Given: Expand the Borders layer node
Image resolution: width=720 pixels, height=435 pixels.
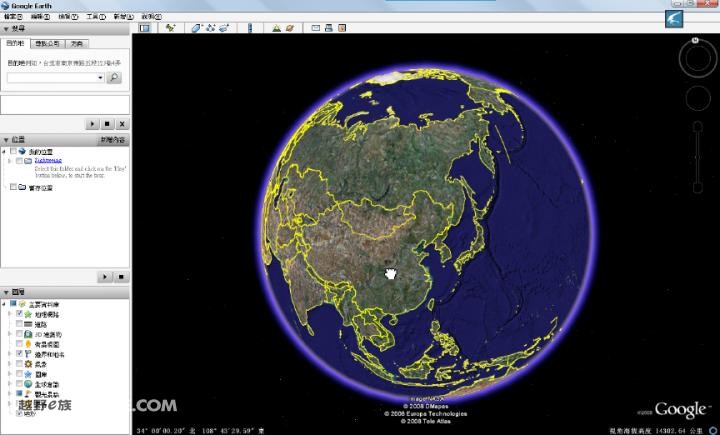Looking at the screenshot, I should 10,354.
